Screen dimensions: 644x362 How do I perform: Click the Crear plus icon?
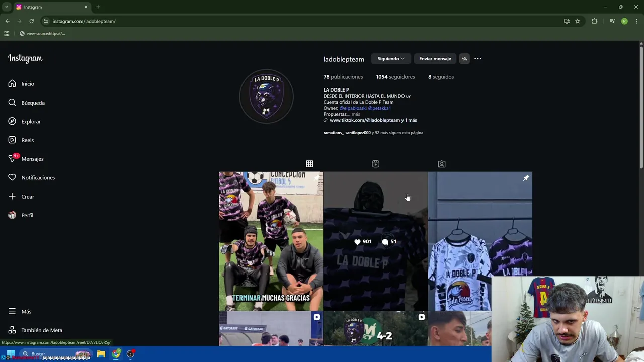12,197
